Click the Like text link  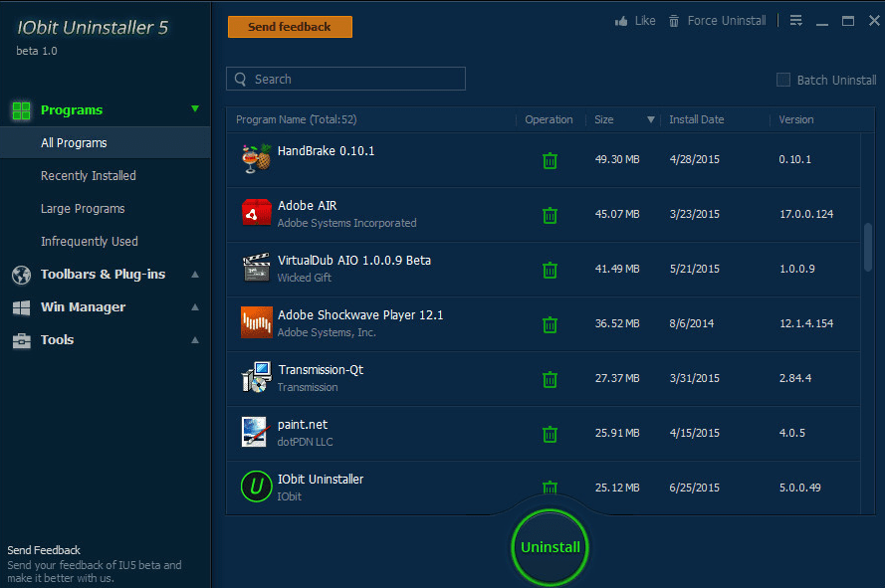pyautogui.click(x=645, y=21)
